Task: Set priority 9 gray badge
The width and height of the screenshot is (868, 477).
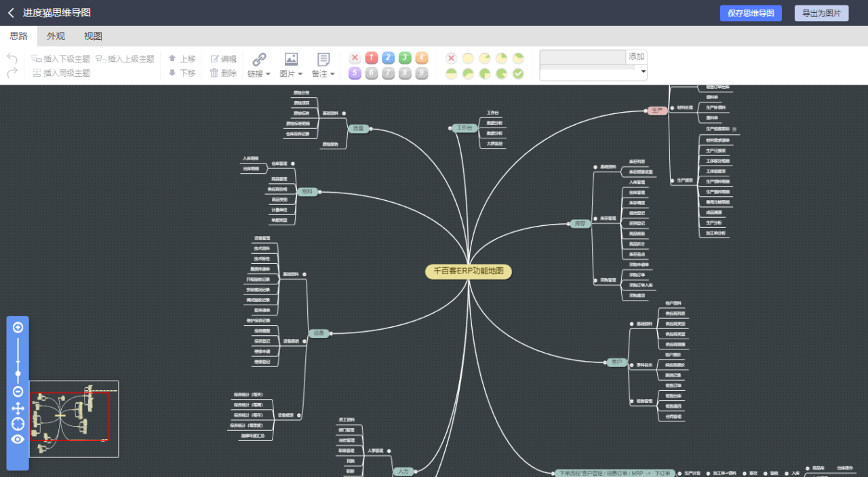Action: click(422, 73)
